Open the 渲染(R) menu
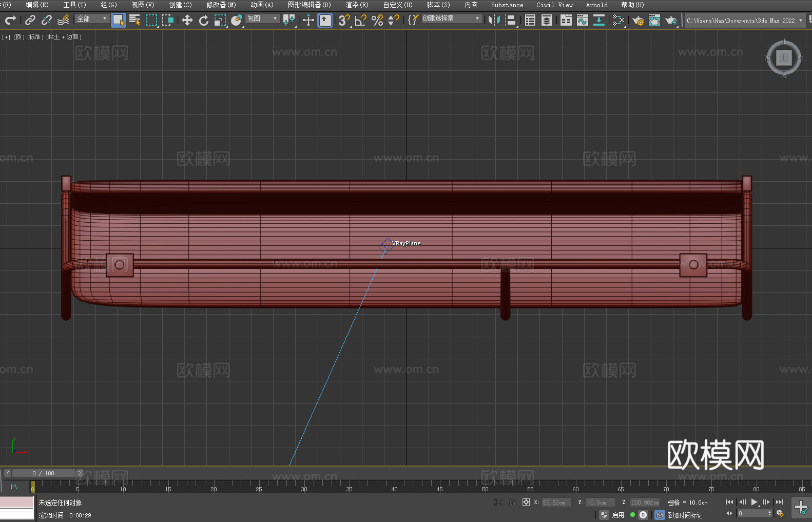This screenshot has width=812, height=522. click(357, 5)
